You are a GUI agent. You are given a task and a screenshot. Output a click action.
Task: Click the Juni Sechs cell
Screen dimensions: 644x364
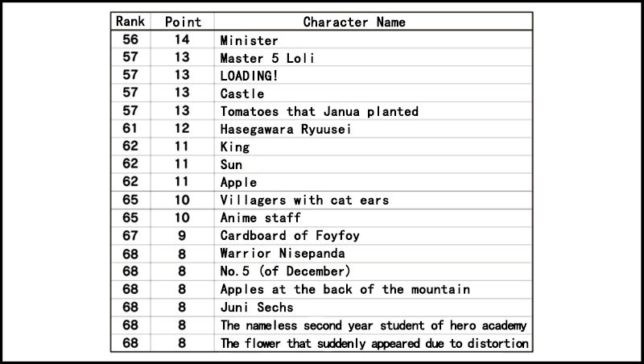click(x=257, y=307)
